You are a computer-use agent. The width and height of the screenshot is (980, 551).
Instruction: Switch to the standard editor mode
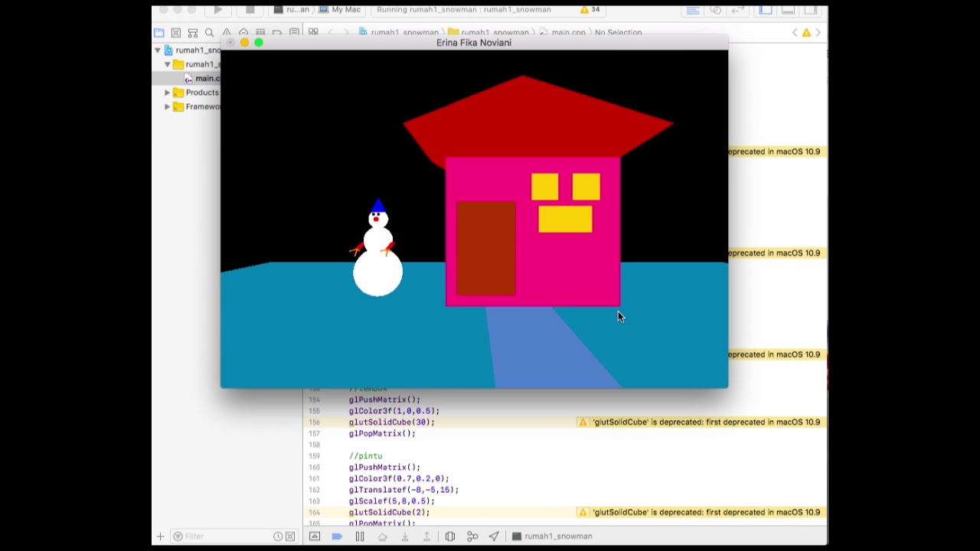[x=693, y=10]
